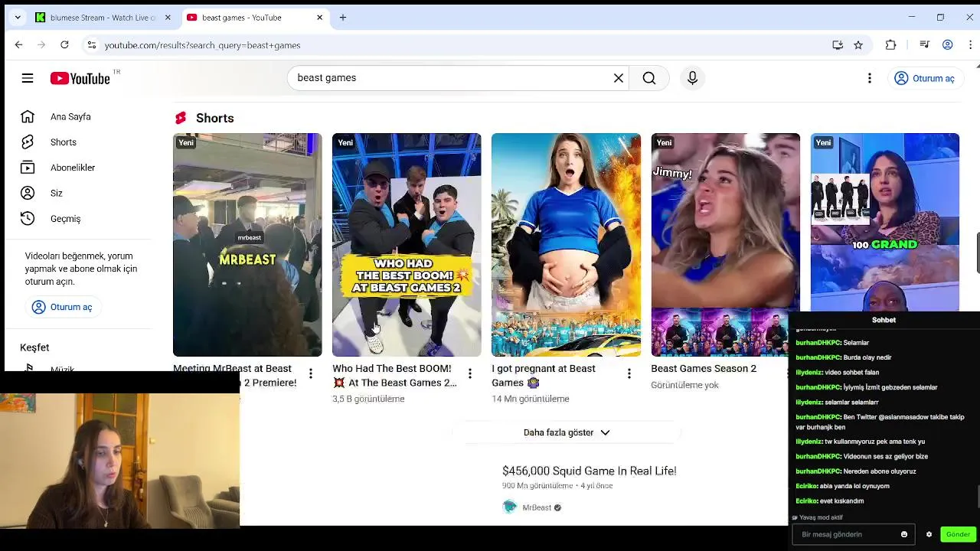The image size is (980, 551).
Task: Expand Daha fazla göster
Action: point(566,432)
